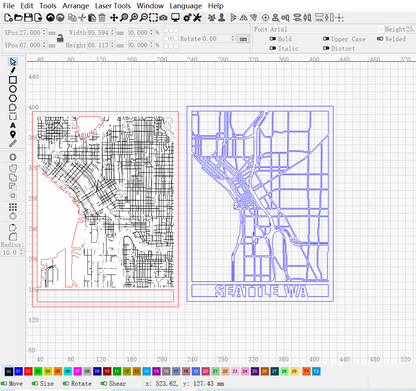Select the Position Laser pin tool
Viewport: 416px width, 391px height.
13,134
